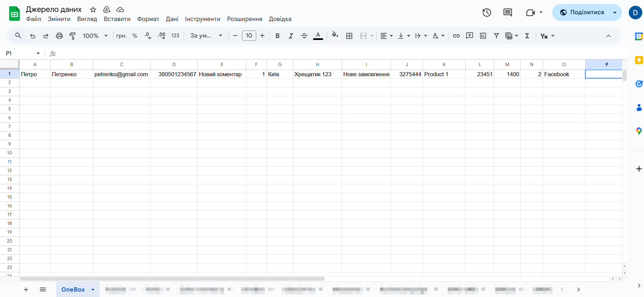Undo the last action
644x297 pixels.
(33, 36)
